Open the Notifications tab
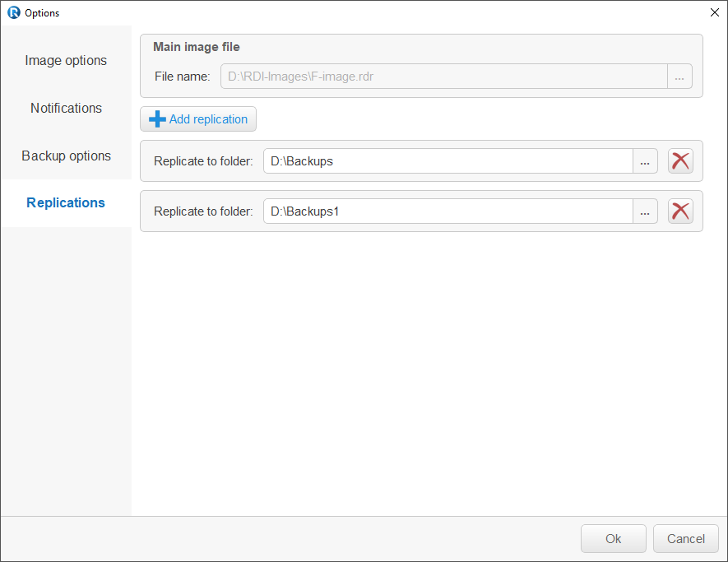The image size is (728, 562). point(66,109)
